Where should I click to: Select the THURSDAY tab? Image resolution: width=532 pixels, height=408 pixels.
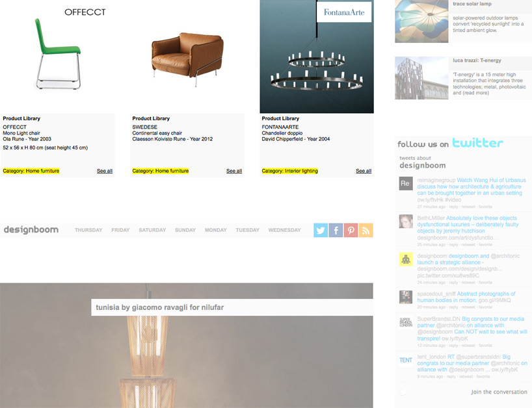88,230
